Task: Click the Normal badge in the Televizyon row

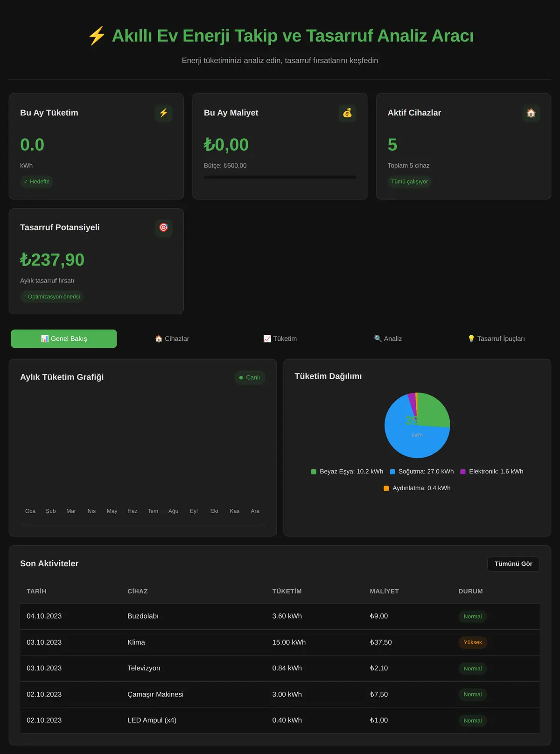Action: [473, 669]
